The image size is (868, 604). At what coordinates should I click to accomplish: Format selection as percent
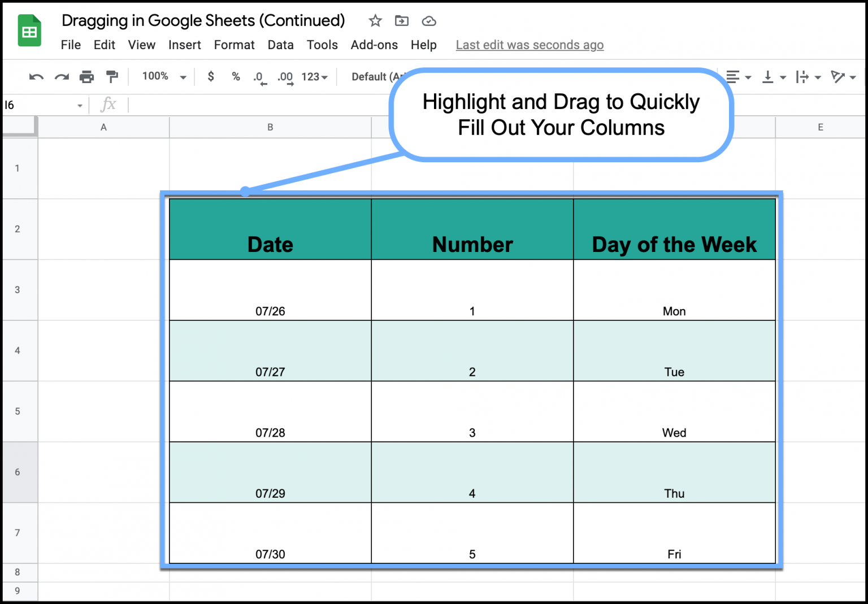235,76
